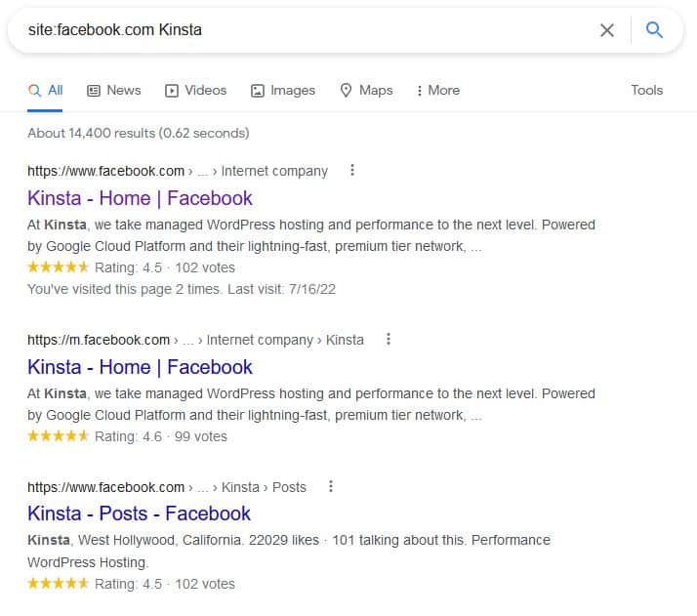Expand the More search categories menu

coord(437,90)
